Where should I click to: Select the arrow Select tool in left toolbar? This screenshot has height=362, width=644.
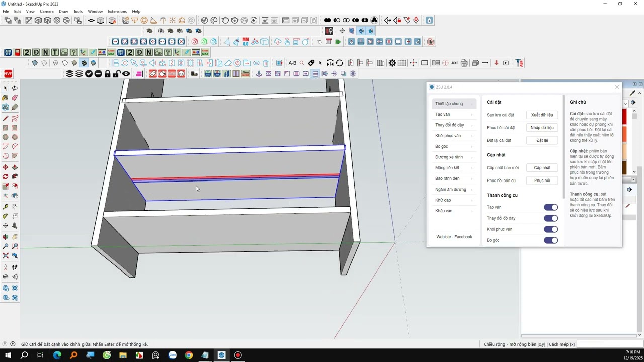tap(6, 88)
